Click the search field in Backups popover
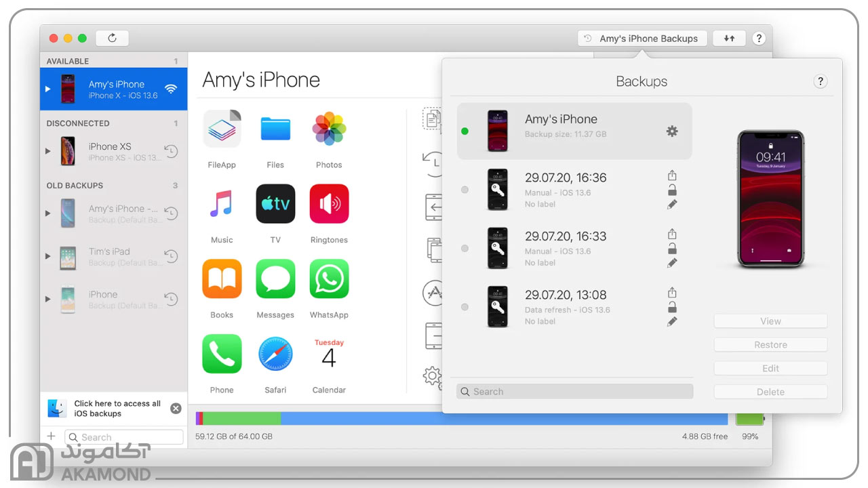The height and width of the screenshot is (488, 868). coord(574,391)
